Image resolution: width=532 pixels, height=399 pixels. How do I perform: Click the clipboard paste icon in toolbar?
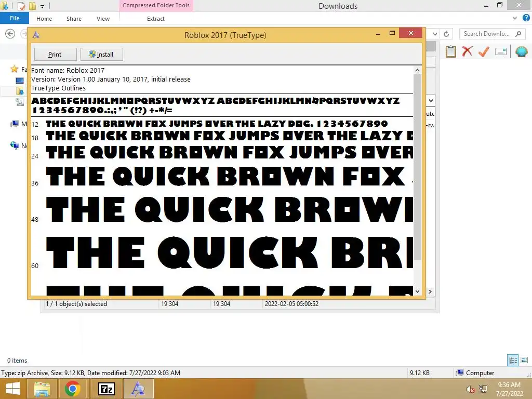pos(450,51)
